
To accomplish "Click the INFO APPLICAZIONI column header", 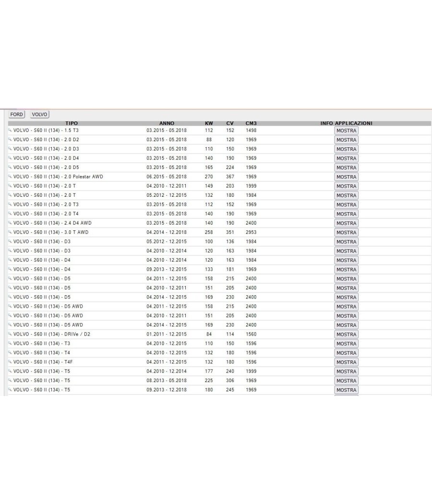I will pyautogui.click(x=346, y=123).
